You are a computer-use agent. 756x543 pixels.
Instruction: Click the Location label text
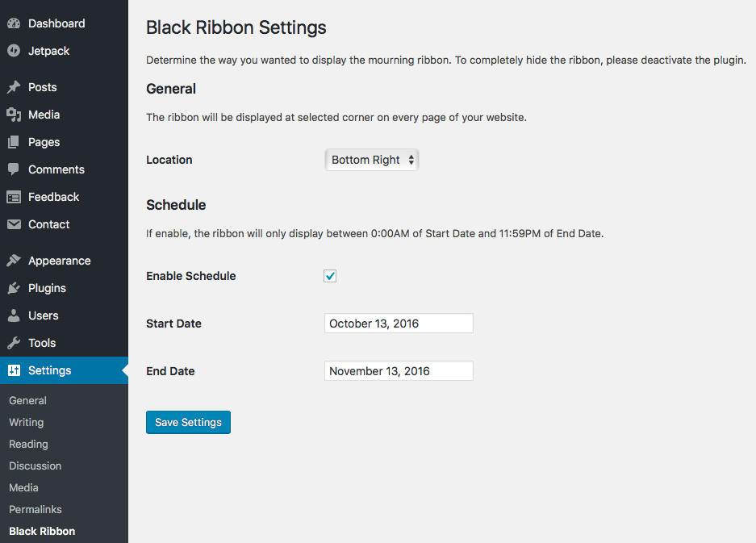tap(169, 160)
